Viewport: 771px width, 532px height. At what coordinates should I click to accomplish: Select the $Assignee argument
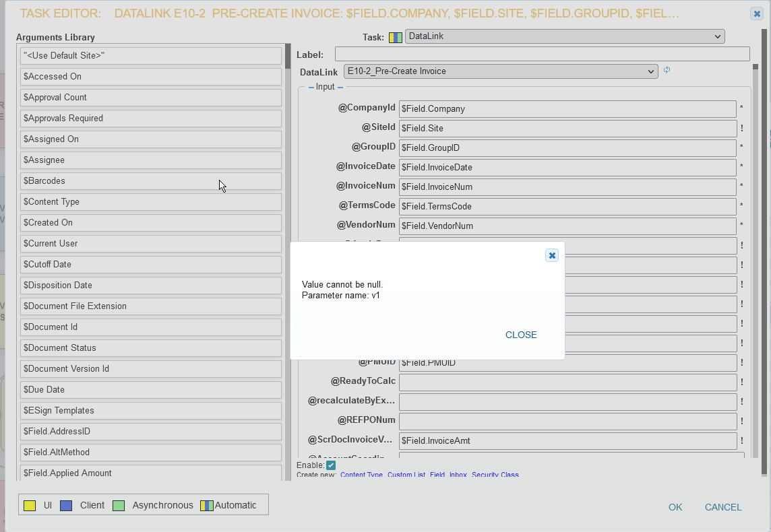point(151,160)
